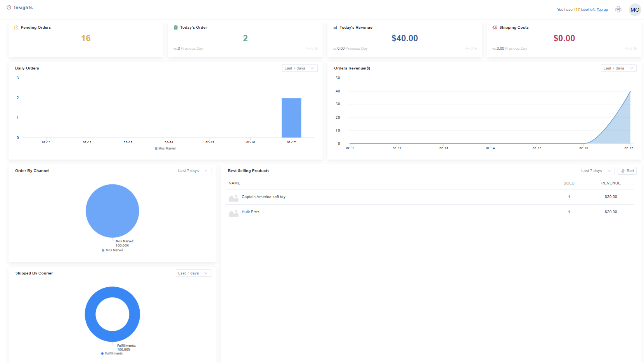644x363 pixels.
Task: Click the SOLD column header
Action: pos(569,183)
